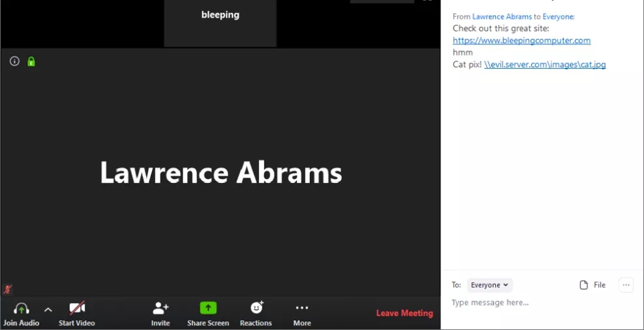Click Lawrence Abrams sender name in chat
Screen dimensions: 644x330
pyautogui.click(x=502, y=16)
